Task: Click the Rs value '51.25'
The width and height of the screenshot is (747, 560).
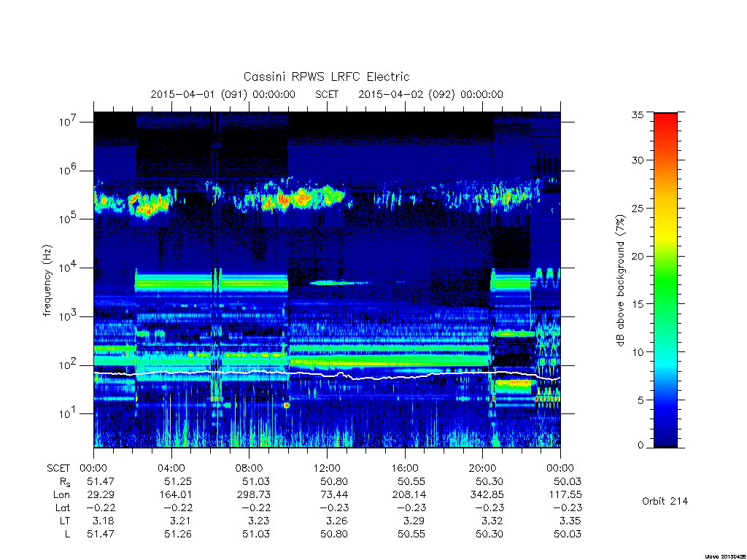Action: point(178,481)
